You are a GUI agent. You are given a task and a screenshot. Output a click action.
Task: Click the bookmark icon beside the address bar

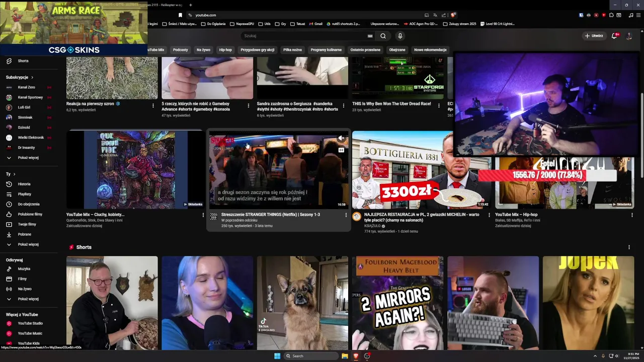(x=180, y=15)
